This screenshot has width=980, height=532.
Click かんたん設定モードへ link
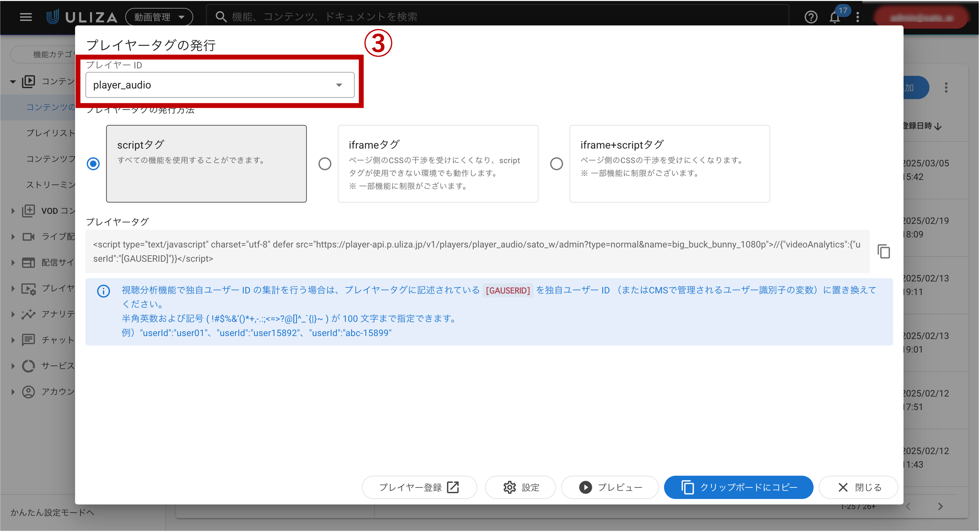(52, 512)
